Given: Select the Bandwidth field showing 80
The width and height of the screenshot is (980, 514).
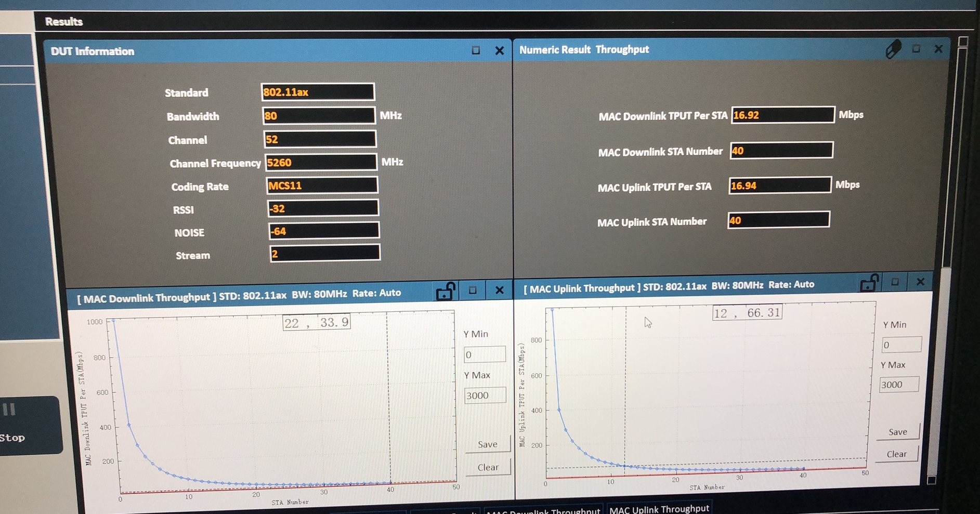Looking at the screenshot, I should point(319,115).
